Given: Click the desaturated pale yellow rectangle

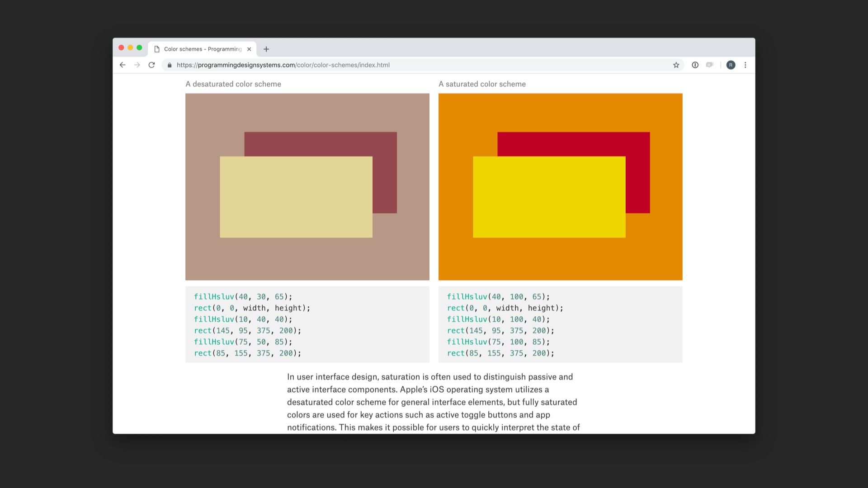Looking at the screenshot, I should [296, 197].
